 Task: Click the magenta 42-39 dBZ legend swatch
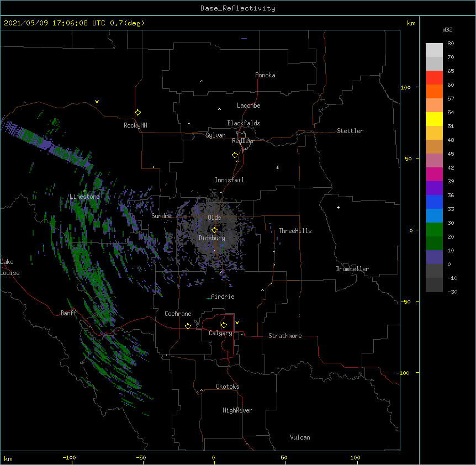(x=434, y=174)
